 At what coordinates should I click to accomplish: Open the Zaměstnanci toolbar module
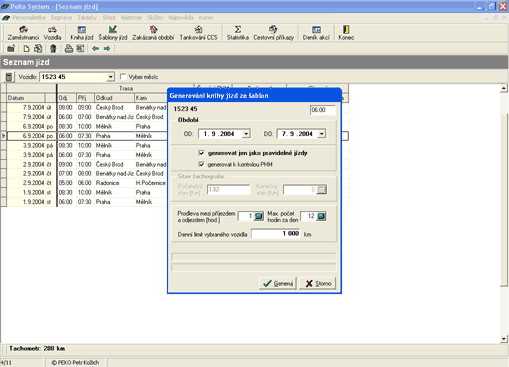click(x=23, y=33)
